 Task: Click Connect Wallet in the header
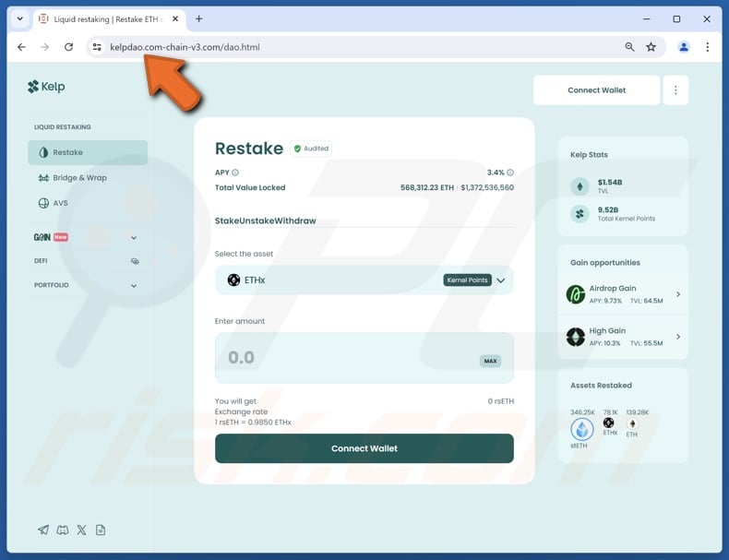click(x=596, y=90)
